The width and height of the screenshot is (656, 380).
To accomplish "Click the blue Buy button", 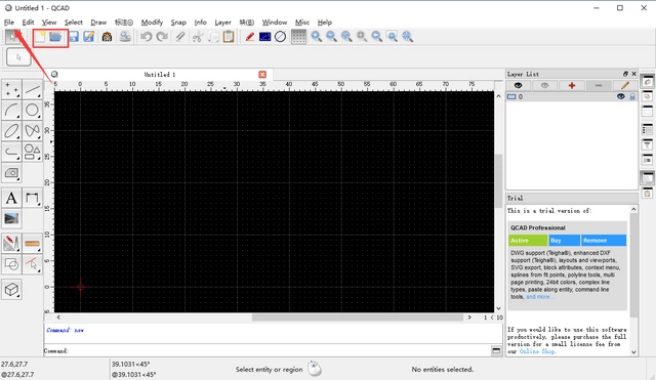I will 564,240.
